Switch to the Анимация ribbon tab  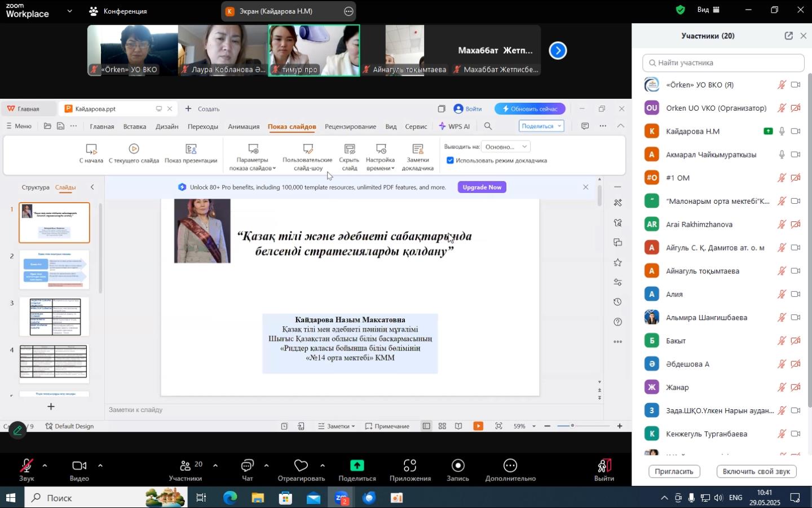(x=244, y=126)
